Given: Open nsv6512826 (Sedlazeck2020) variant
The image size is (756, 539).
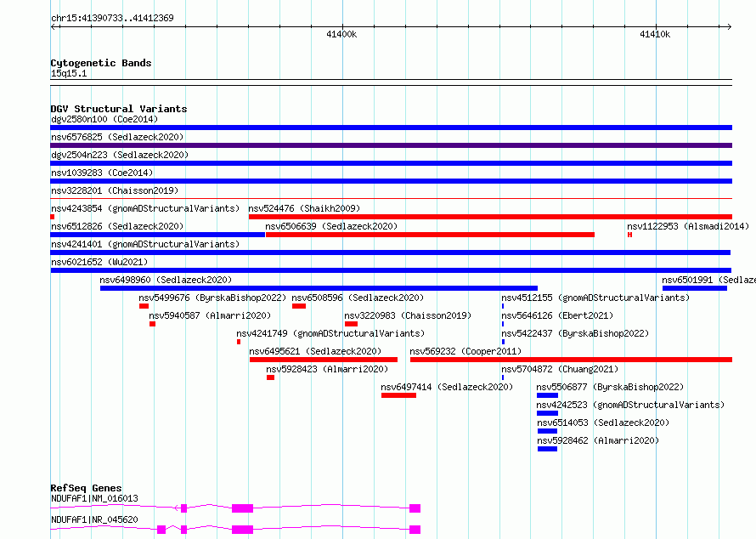Looking at the screenshot, I should point(117,226).
